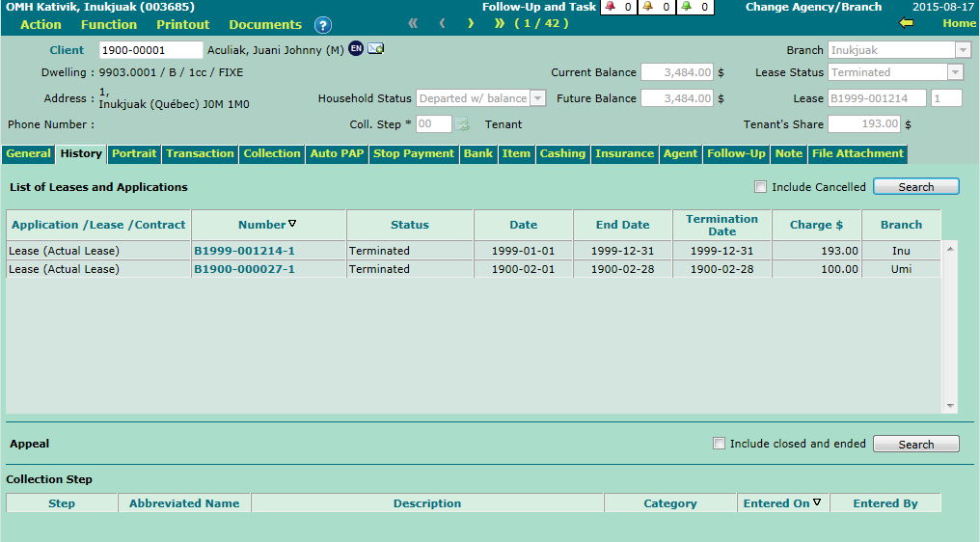Image resolution: width=980 pixels, height=542 pixels.
Task: Enable the Include Cancelled checkbox
Action: point(760,187)
